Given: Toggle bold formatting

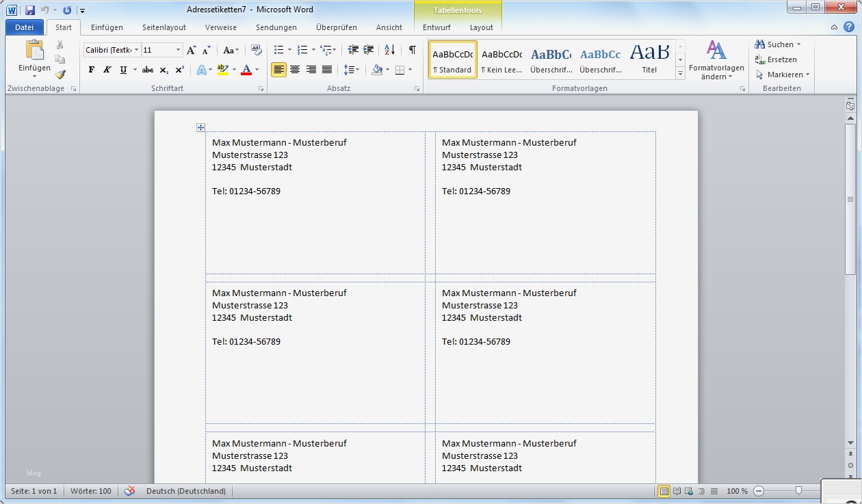Looking at the screenshot, I should click(x=91, y=69).
